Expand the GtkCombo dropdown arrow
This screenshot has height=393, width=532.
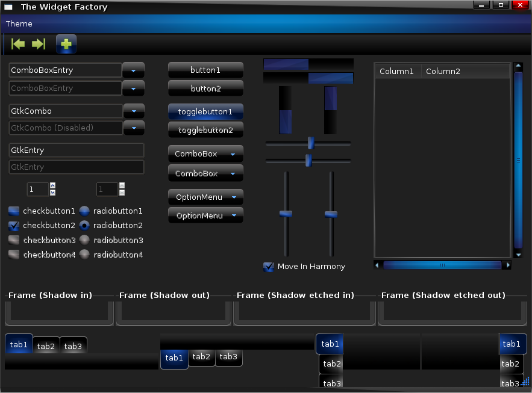pos(134,111)
